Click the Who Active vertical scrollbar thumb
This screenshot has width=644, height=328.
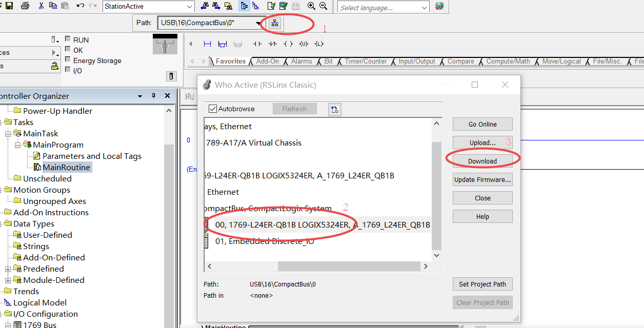pyautogui.click(x=436, y=196)
